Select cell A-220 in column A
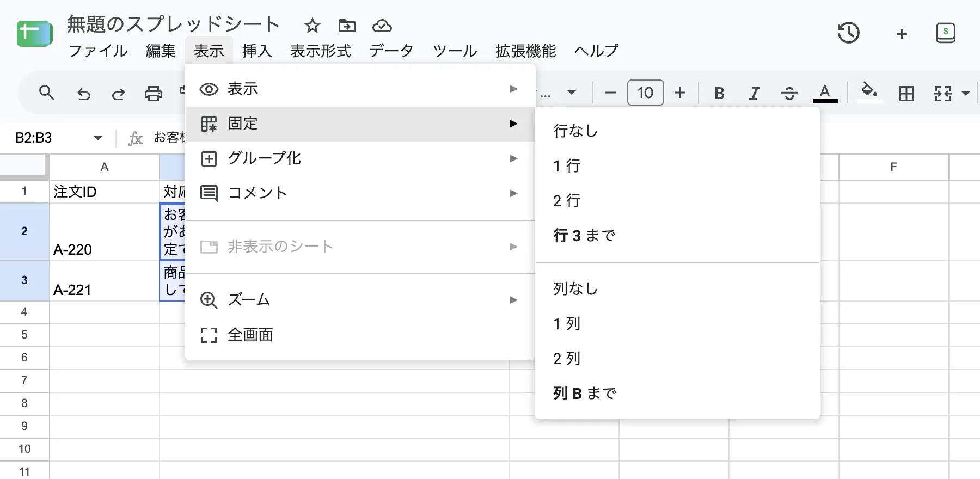Image resolution: width=980 pixels, height=479 pixels. [x=105, y=232]
